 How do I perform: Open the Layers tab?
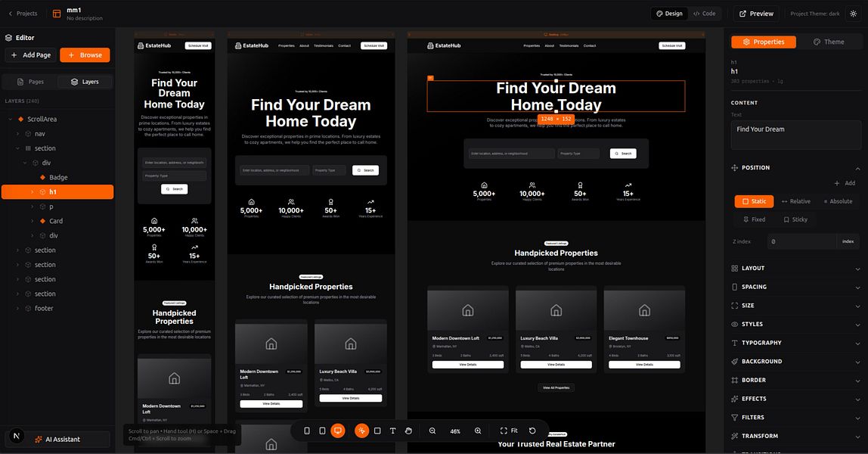pos(85,82)
